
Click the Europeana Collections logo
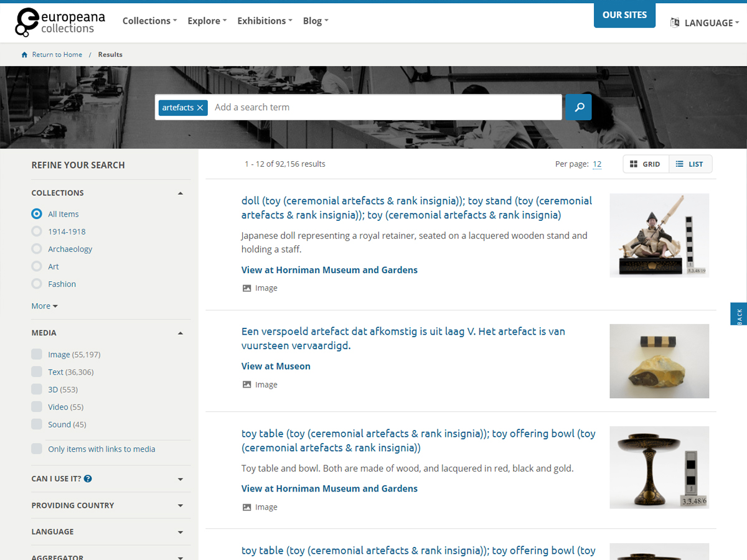click(x=60, y=22)
